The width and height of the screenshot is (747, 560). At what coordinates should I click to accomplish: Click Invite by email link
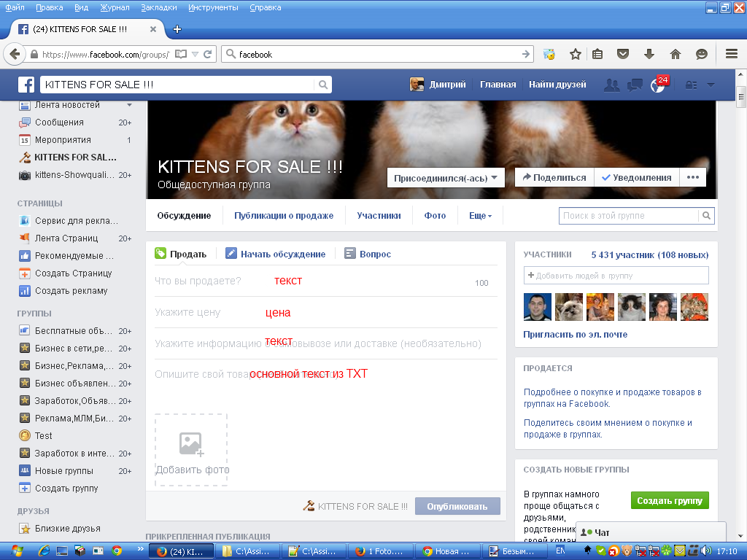(575, 334)
